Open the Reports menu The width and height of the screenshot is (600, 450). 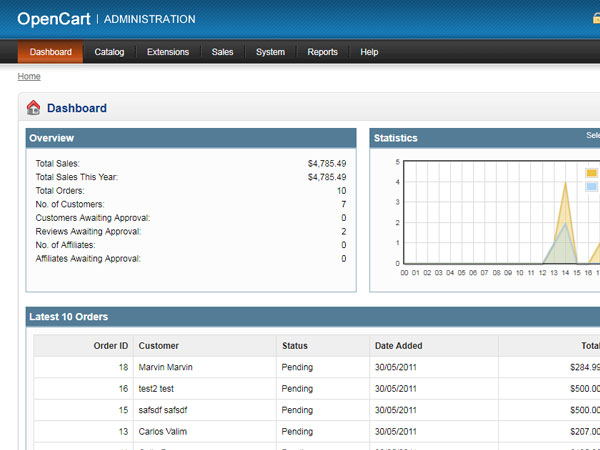[322, 52]
